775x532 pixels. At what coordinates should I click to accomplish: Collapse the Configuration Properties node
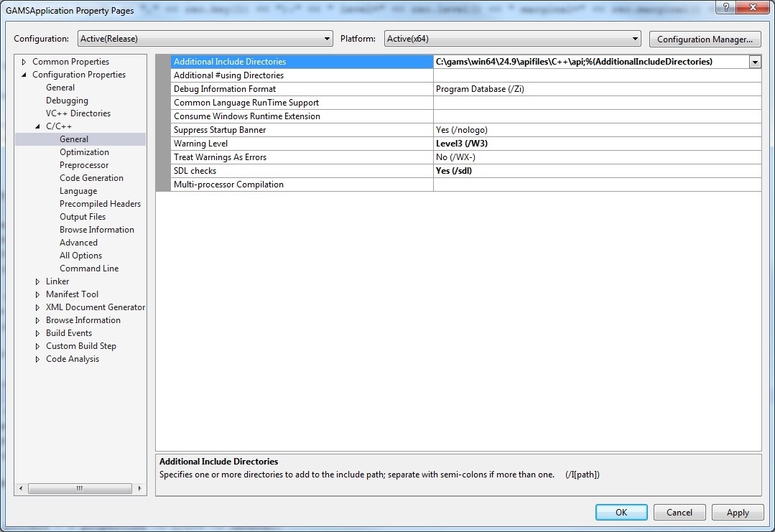(24, 75)
